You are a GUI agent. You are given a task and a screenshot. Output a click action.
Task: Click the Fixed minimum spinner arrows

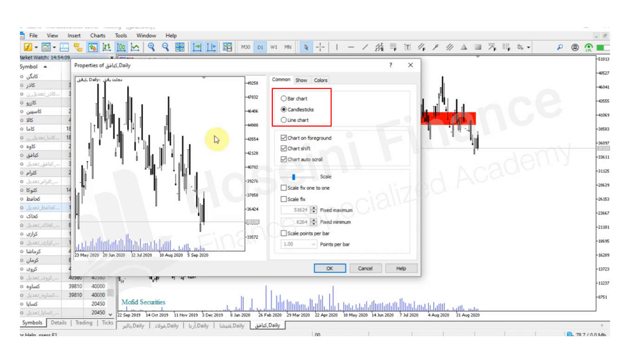point(314,222)
